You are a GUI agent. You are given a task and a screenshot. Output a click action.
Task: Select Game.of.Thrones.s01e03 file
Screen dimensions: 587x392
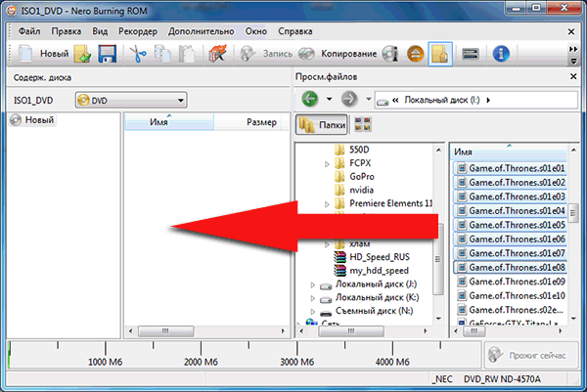point(510,196)
